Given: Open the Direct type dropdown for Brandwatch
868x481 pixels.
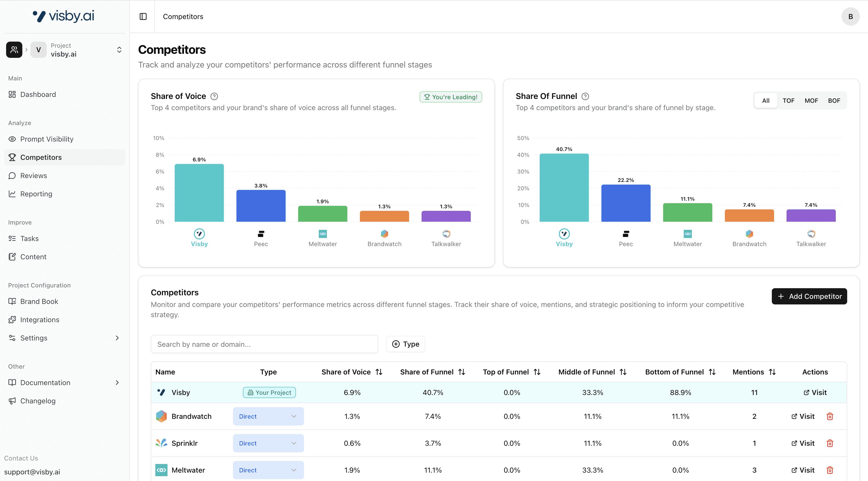Looking at the screenshot, I should (x=268, y=416).
